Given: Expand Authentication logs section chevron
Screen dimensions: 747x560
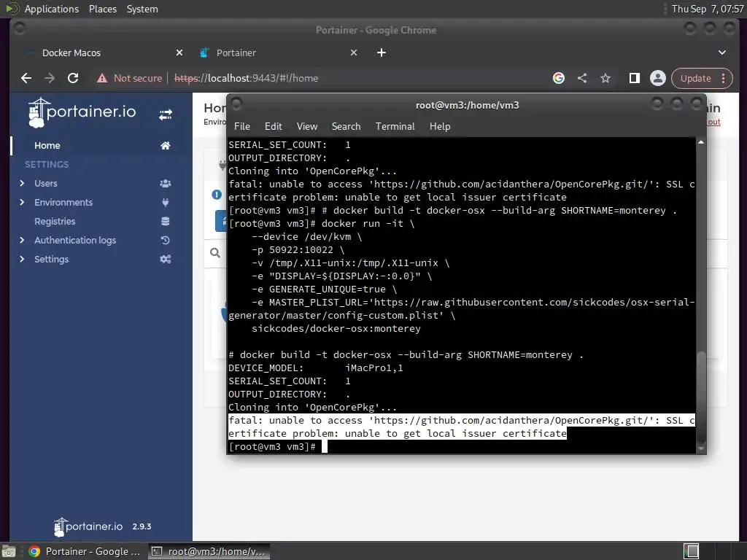Looking at the screenshot, I should (22, 241).
